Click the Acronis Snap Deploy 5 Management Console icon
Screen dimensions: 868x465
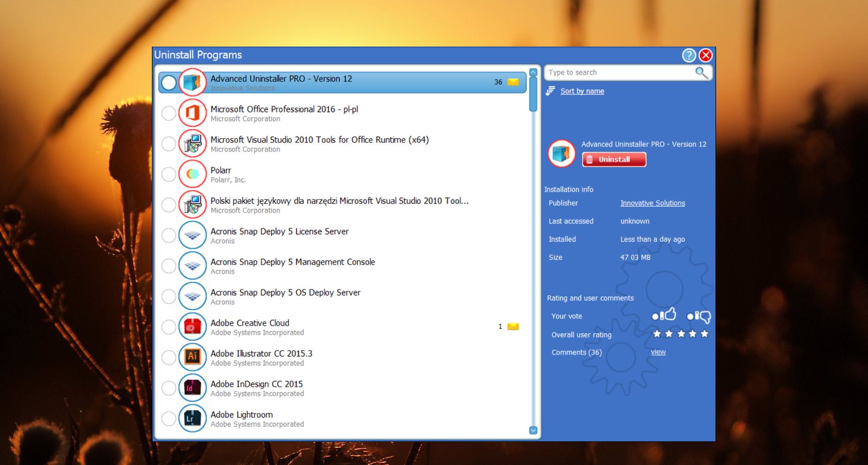point(192,266)
